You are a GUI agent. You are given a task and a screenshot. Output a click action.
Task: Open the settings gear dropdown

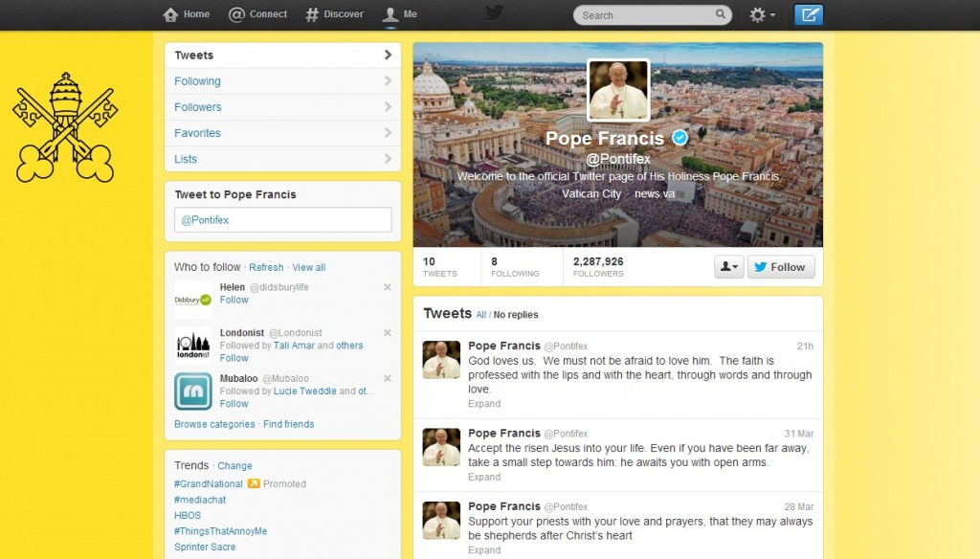pos(762,14)
